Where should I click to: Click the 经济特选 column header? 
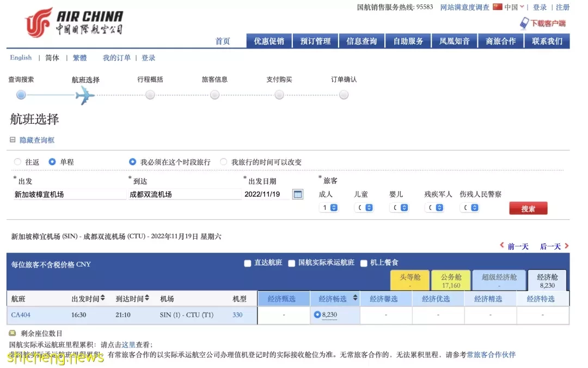click(542, 299)
